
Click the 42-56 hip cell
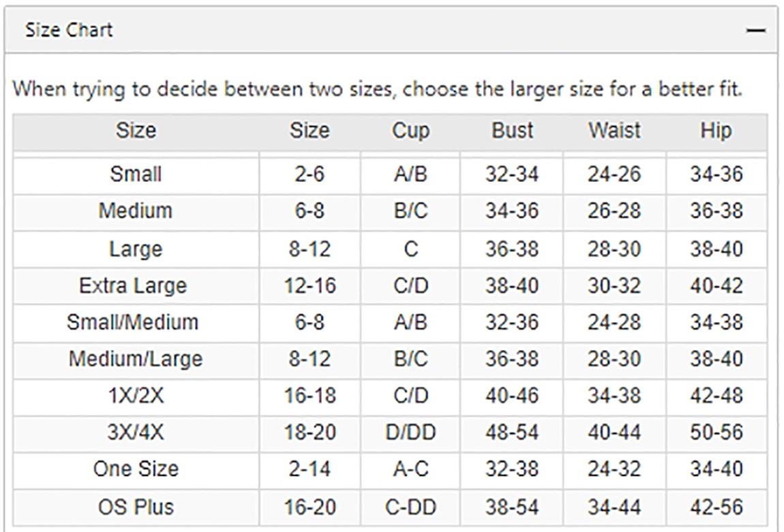coord(717,507)
